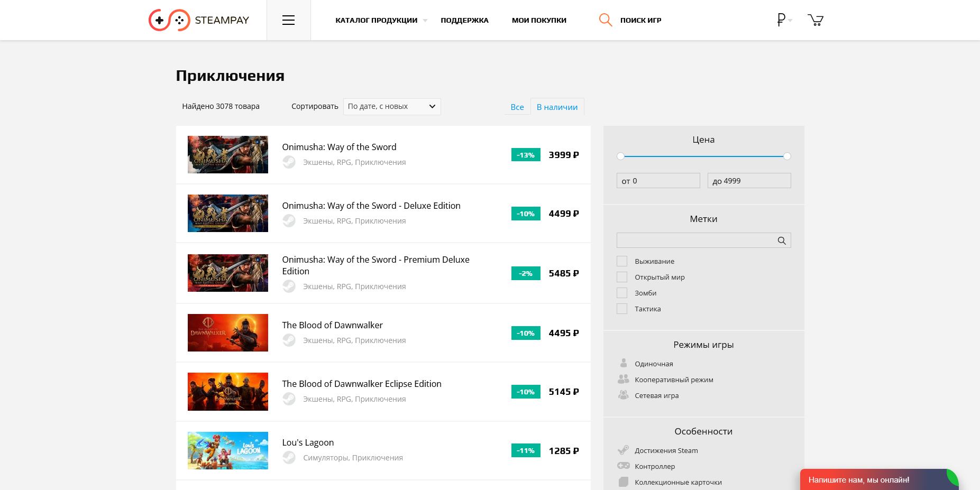
Task: Click Onimusha Deluxe Edition thumbnail
Action: (228, 213)
